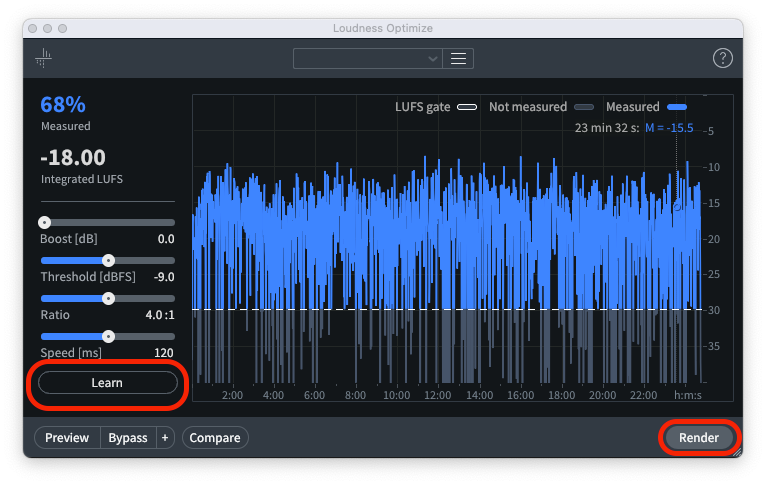Click the Integrated LUFS value -18.00
This screenshot has height=485, width=766.
pyautogui.click(x=73, y=158)
